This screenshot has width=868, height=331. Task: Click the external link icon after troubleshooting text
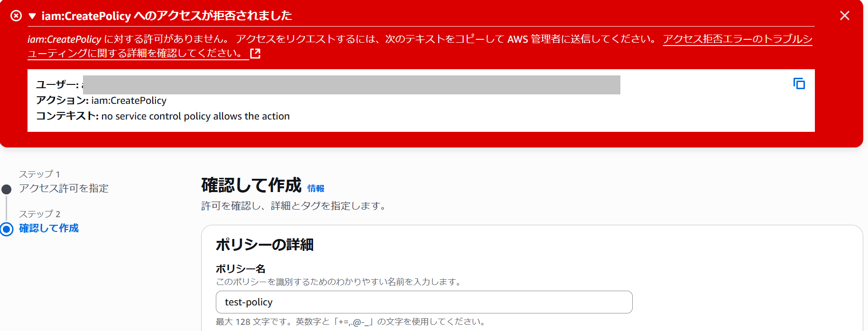(255, 54)
